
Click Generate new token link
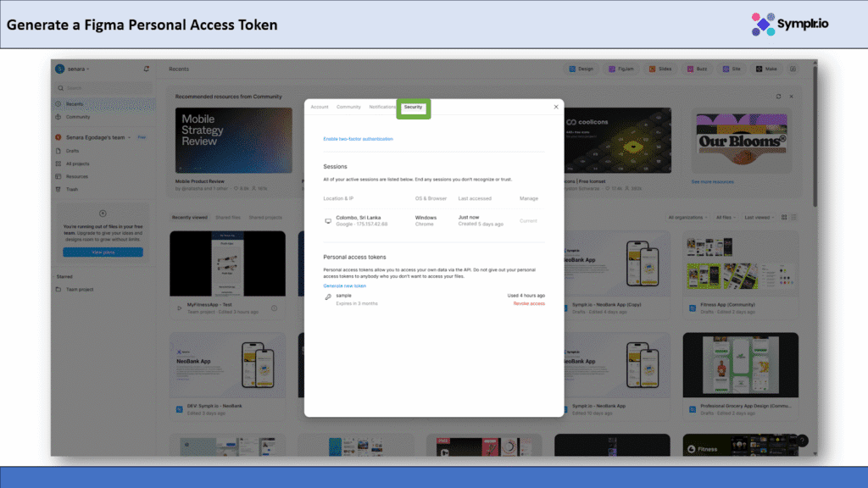tap(344, 286)
